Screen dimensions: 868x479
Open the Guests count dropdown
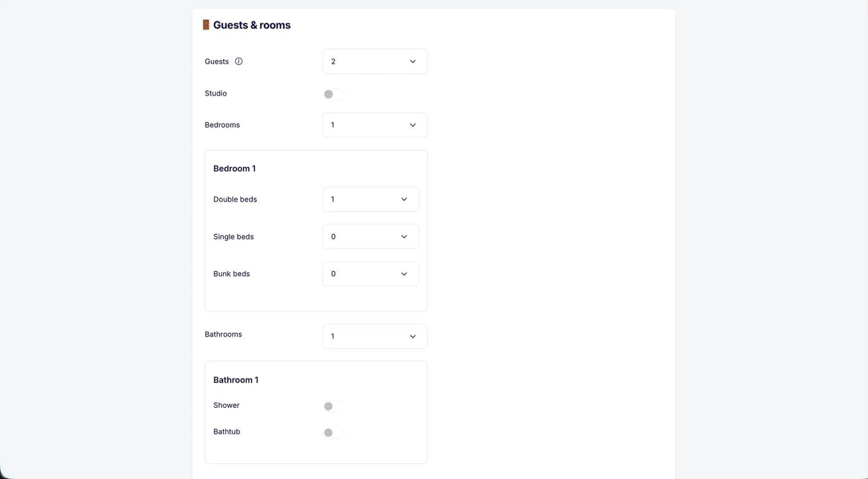375,62
